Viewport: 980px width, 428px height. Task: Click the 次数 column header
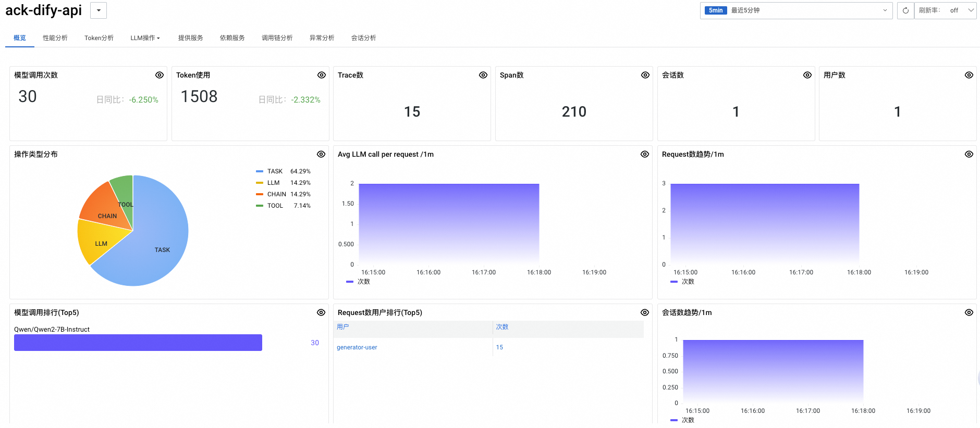coord(502,327)
